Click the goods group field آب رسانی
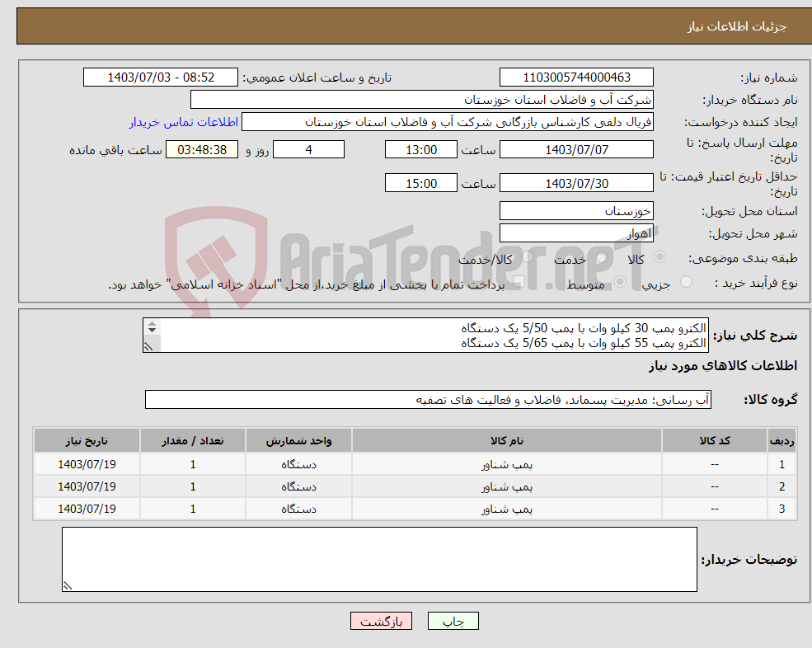The image size is (812, 648). coord(429,399)
